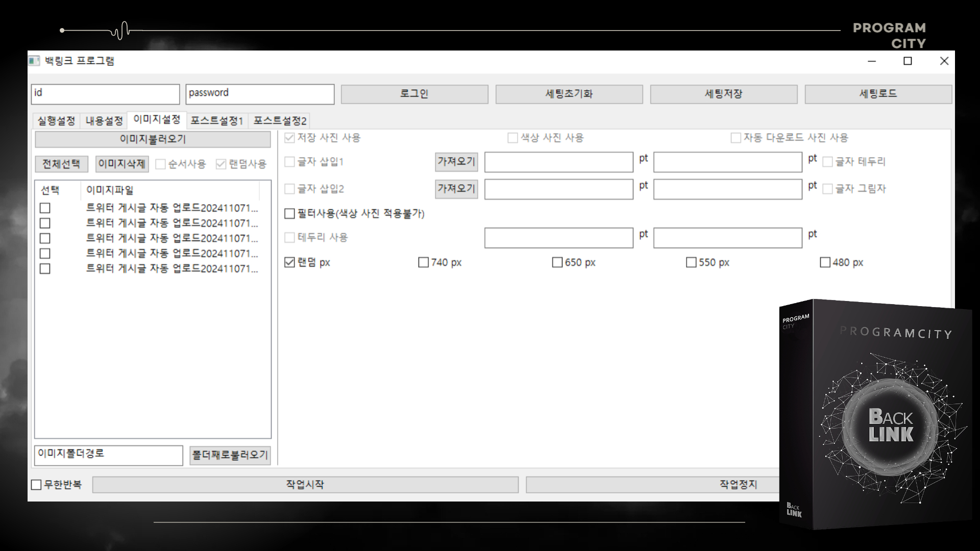This screenshot has height=551, width=980.
Task: Toggle the 글자 테두리 checkbox
Action: 827,162
